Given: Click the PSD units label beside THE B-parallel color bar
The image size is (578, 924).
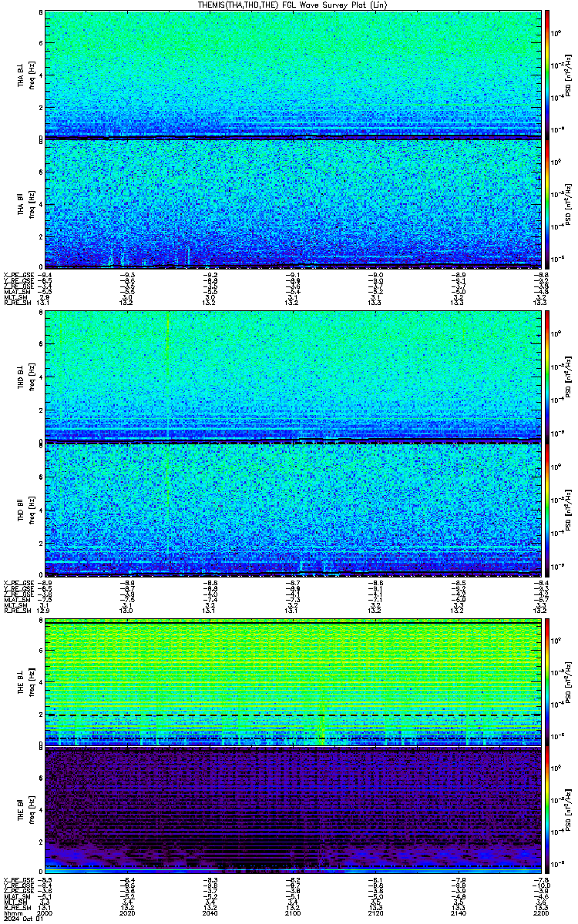Looking at the screenshot, I should click(569, 812).
